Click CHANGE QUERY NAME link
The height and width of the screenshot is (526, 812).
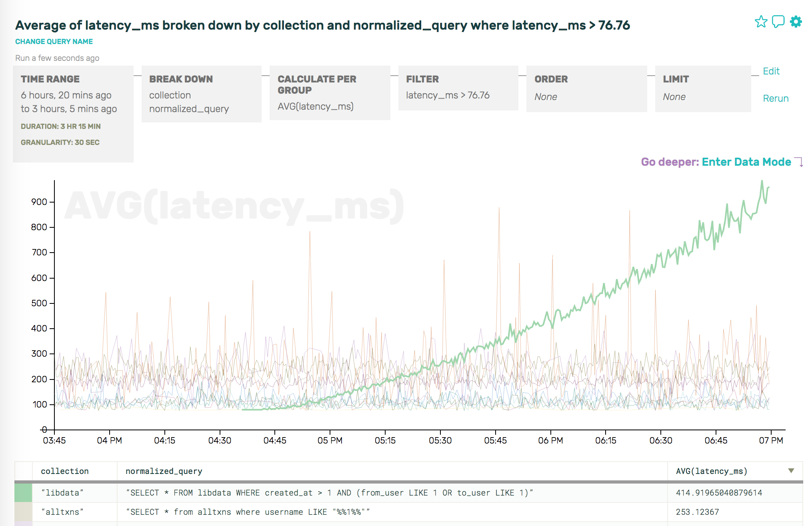(54, 42)
